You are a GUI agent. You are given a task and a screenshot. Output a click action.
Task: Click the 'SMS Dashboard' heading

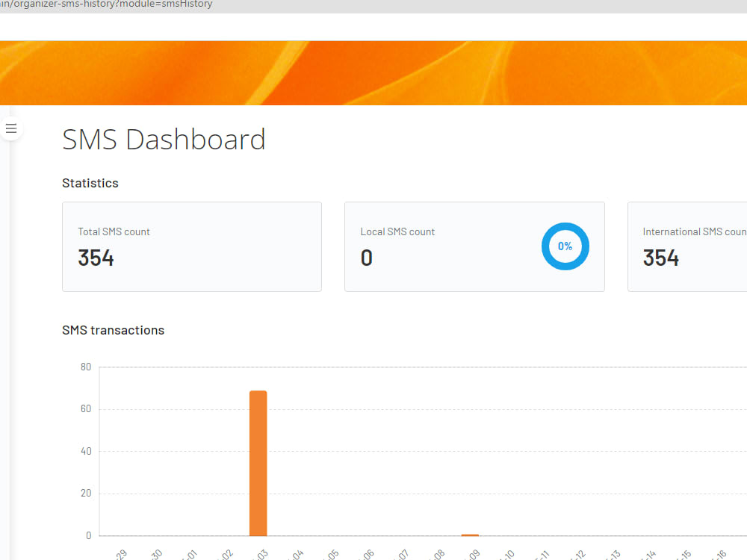(x=164, y=140)
